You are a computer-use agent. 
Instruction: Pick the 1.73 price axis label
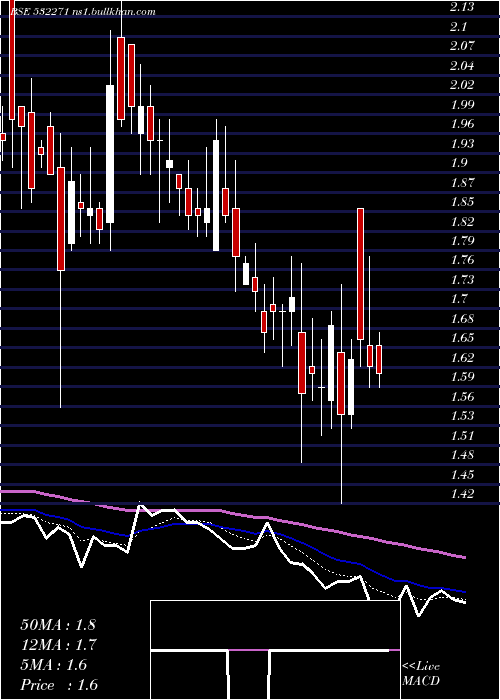click(462, 280)
